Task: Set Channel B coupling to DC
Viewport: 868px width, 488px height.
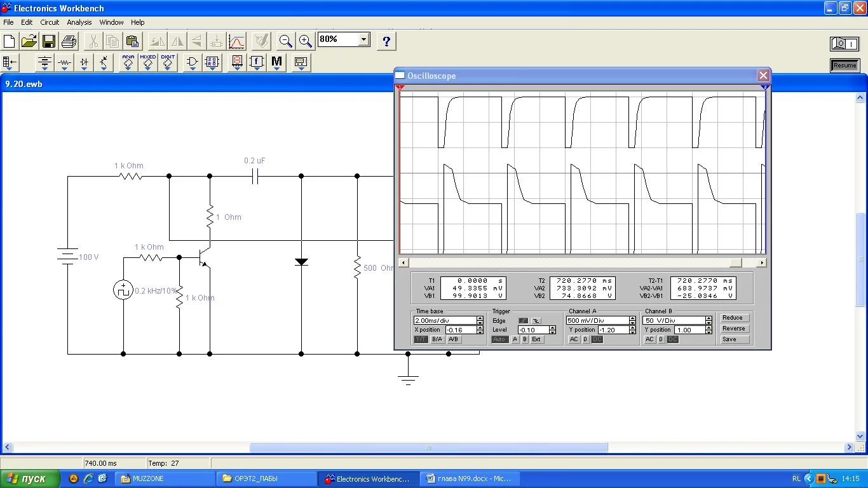Action: (673, 339)
